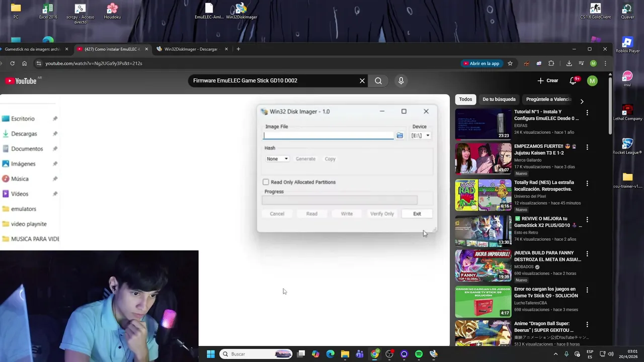644x362 pixels.
Task: Open options for Error no cargan juegos video
Action: [x=587, y=290]
